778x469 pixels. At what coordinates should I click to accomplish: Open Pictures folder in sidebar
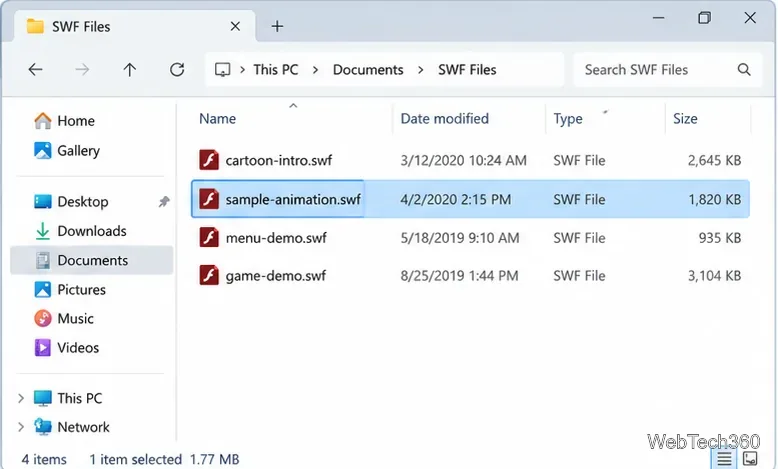[x=81, y=289]
